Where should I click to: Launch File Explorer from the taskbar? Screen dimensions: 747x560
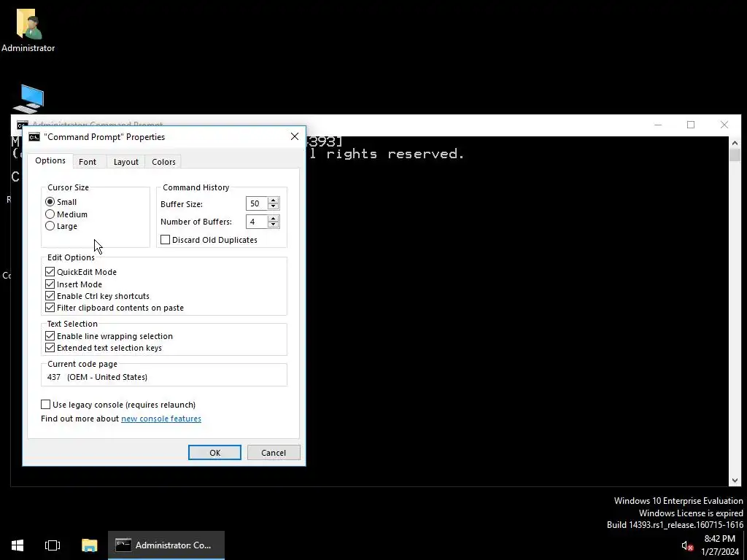89,545
